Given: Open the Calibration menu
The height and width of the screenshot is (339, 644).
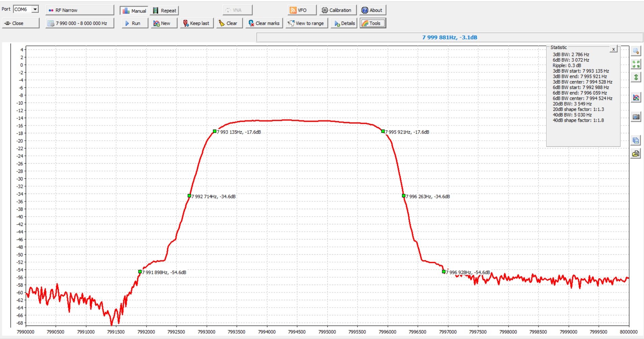Looking at the screenshot, I should pyautogui.click(x=337, y=10).
